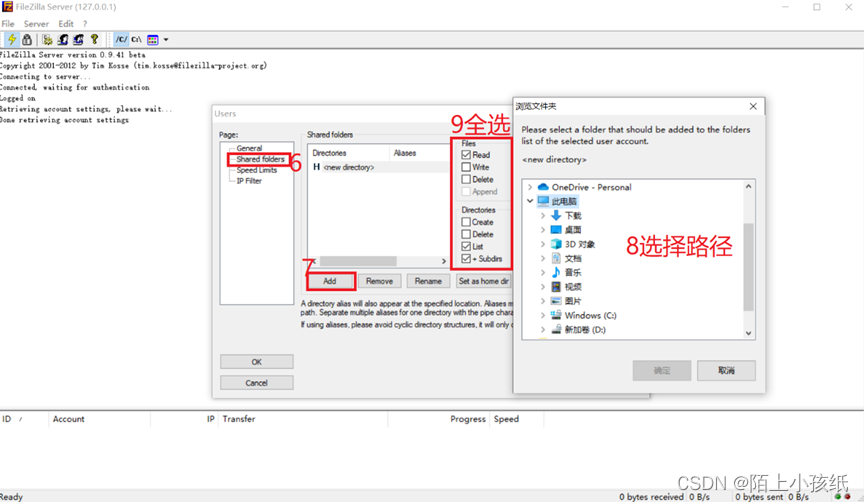Screen dimensions: 864x502
Task: Click the folder tree scrollbar up arrow
Action: pyautogui.click(x=748, y=186)
